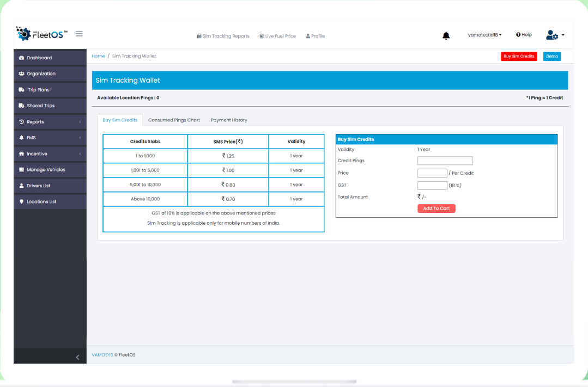Click the Home breadcrumb link

pyautogui.click(x=98, y=56)
